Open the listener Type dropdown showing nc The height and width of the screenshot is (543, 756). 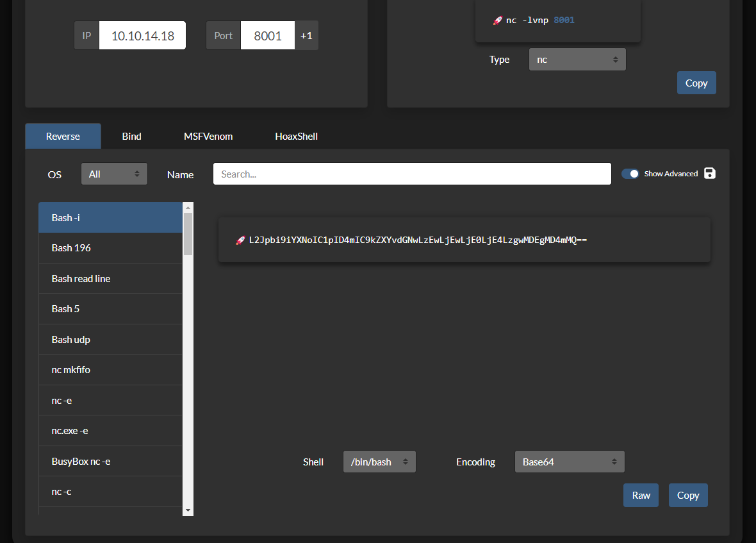click(x=578, y=60)
